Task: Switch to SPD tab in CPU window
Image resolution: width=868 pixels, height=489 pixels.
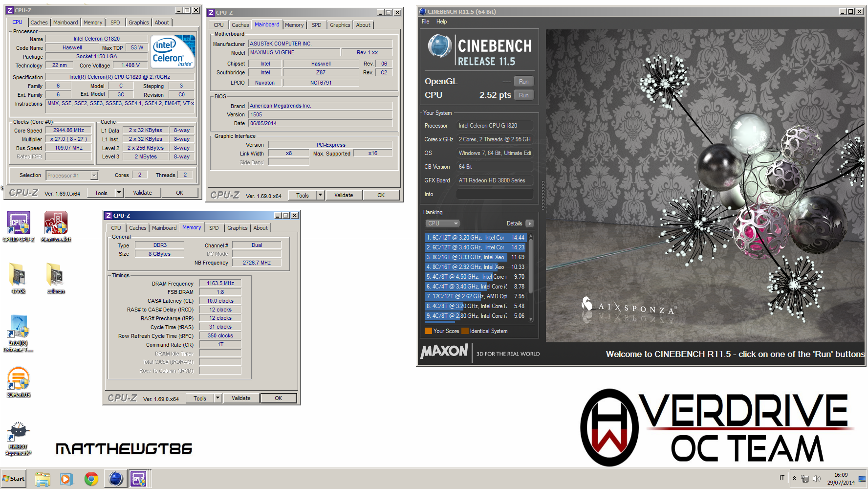Action: (x=115, y=22)
